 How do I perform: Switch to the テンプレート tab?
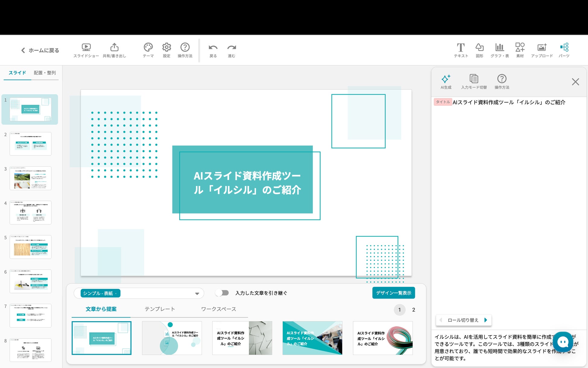point(160,309)
